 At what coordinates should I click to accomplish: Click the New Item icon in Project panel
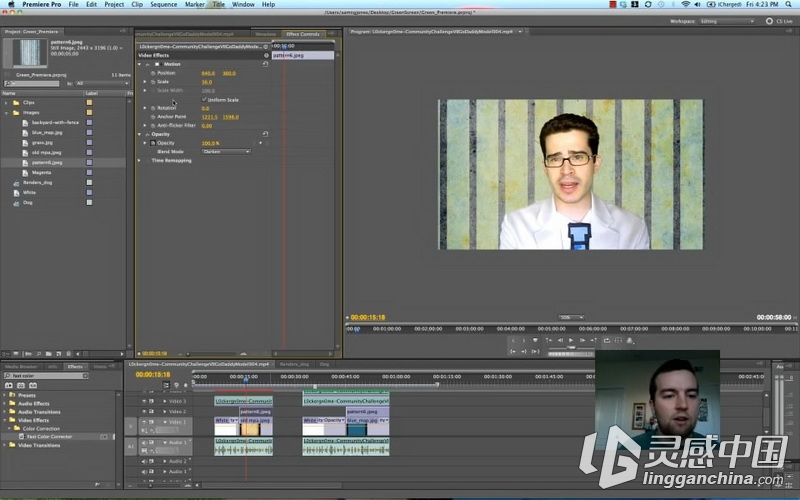59,354
